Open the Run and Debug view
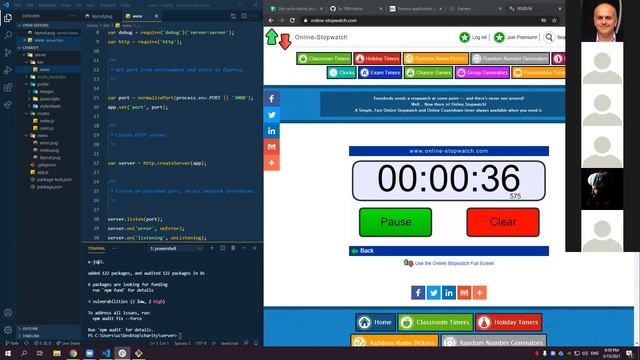This screenshot has height=360, width=640. (8, 70)
